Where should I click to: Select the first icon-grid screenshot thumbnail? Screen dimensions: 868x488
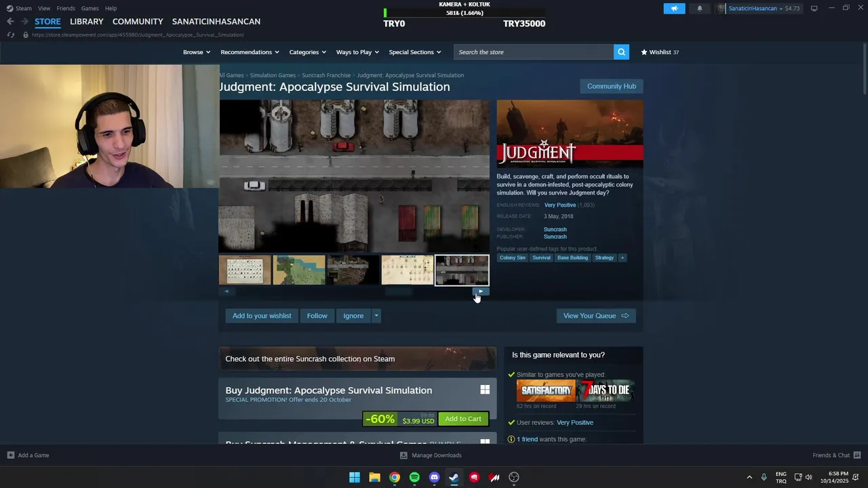point(245,270)
